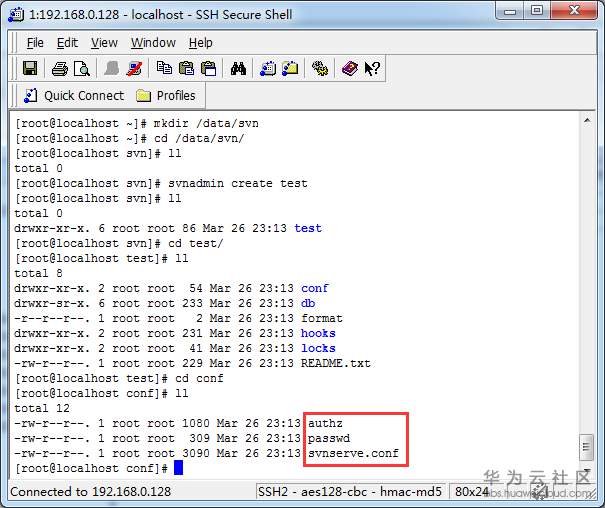Click the authz file name

click(325, 423)
